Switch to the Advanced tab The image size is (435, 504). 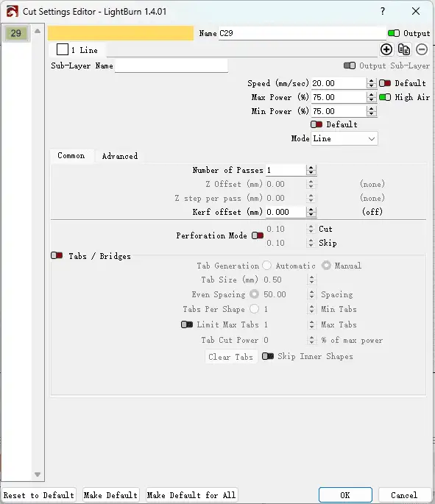pos(119,156)
